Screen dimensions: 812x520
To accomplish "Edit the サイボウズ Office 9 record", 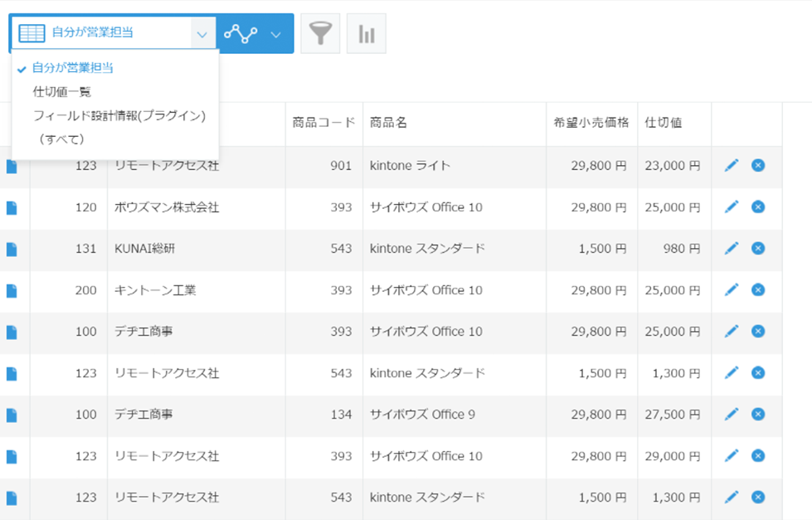I will point(732,414).
